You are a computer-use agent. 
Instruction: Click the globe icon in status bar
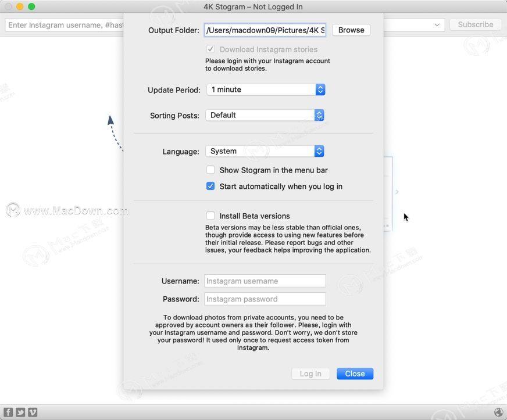499,412
